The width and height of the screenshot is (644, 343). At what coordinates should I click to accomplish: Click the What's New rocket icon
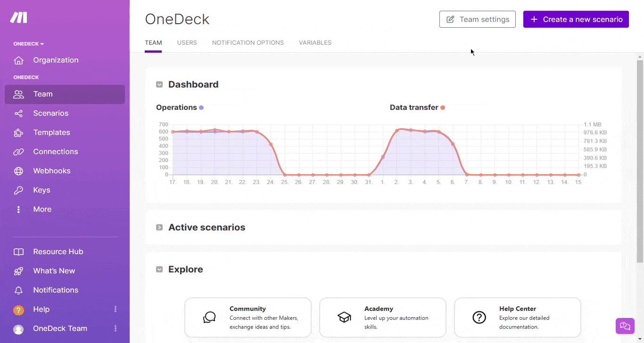click(x=18, y=271)
